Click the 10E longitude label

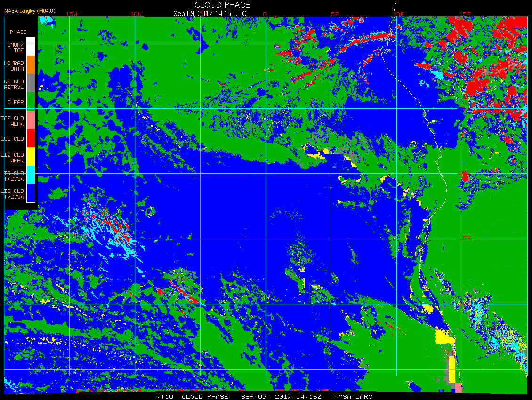[399, 14]
